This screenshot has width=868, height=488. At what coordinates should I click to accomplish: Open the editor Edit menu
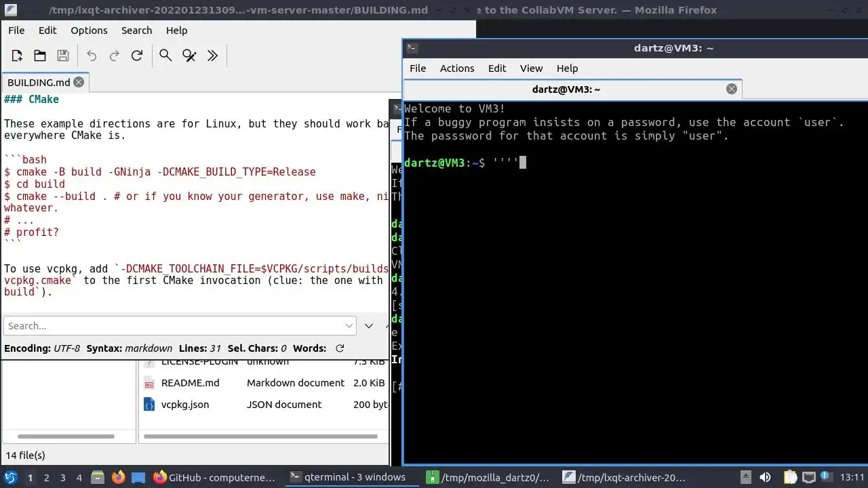47,30
